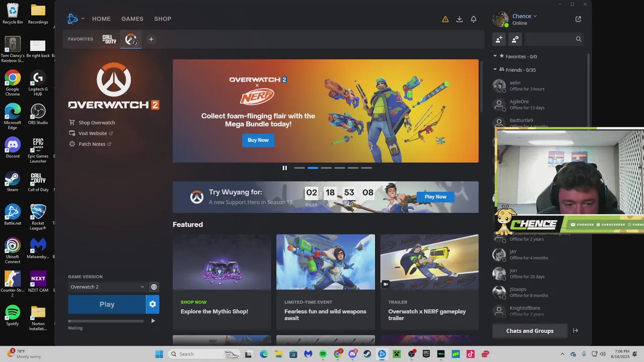Go to the HOME tab
The image size is (644, 362).
click(101, 19)
